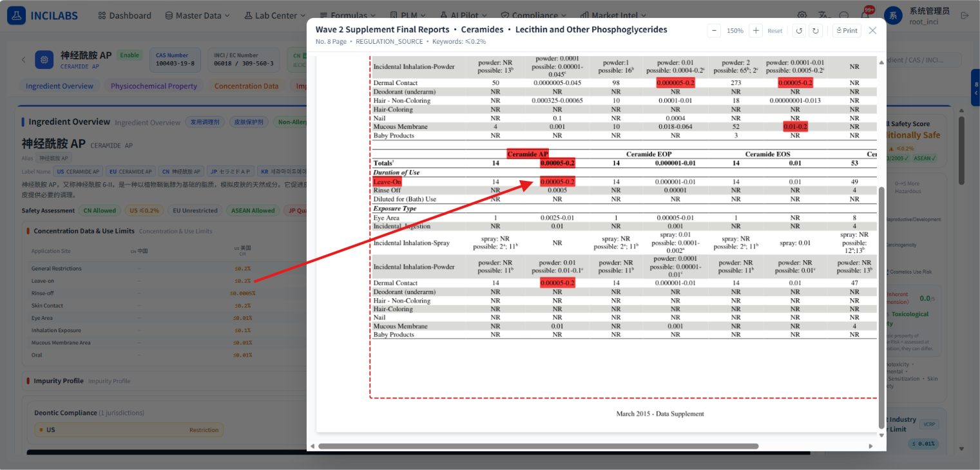Reset the viewer zoom level
Viewport: 980px width, 470px height.
(x=775, y=31)
